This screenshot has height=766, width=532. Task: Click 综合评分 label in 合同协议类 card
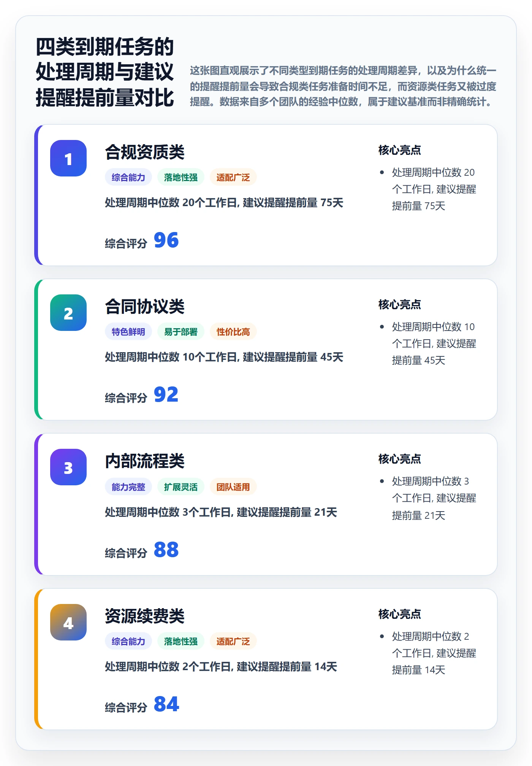[126, 398]
